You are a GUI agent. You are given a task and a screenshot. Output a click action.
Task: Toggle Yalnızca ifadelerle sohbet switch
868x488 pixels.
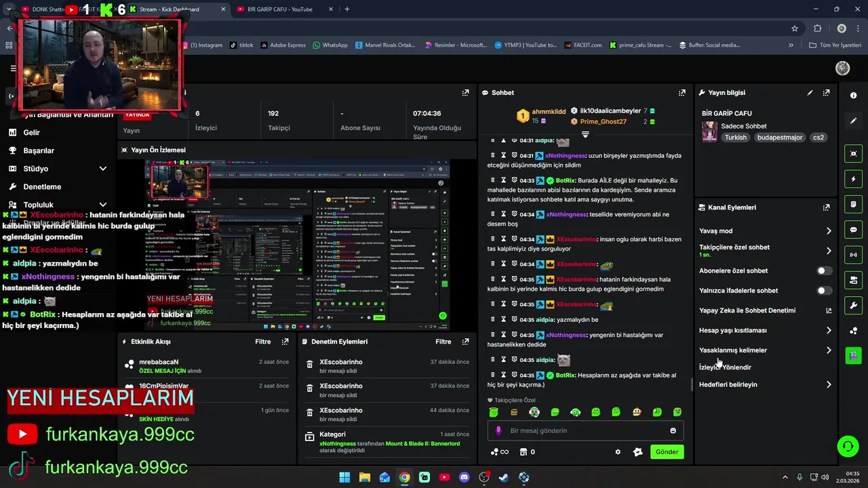(824, 291)
